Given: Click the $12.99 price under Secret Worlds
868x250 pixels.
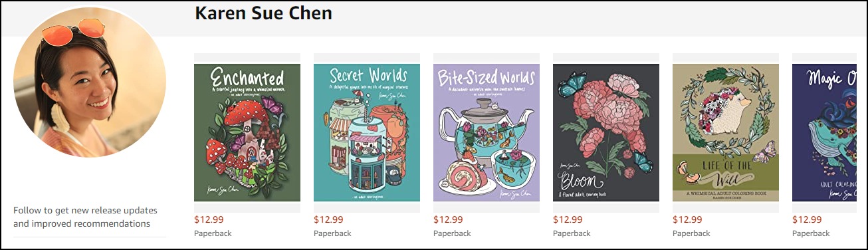Looking at the screenshot, I should (x=328, y=219).
